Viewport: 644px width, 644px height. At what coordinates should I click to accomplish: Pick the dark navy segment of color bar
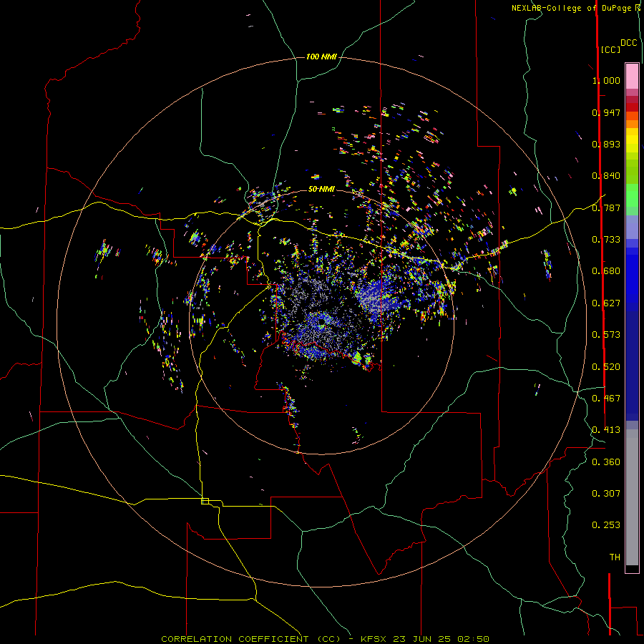632,366
